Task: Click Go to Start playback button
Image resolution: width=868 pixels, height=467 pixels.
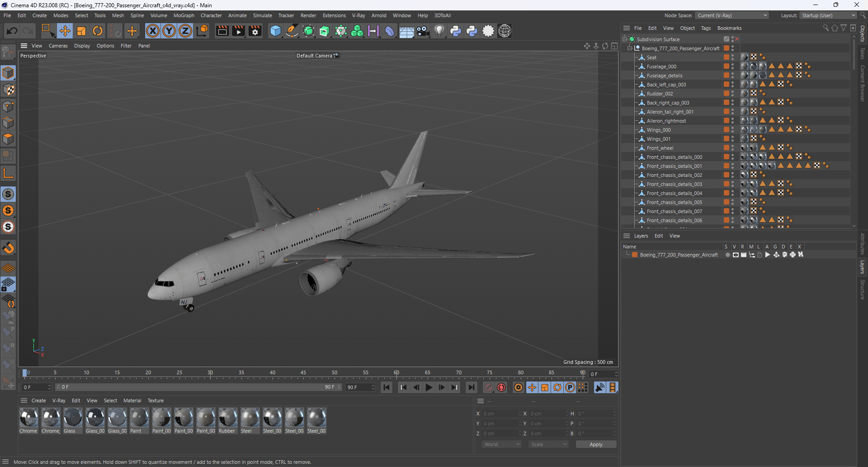Action: pos(387,387)
